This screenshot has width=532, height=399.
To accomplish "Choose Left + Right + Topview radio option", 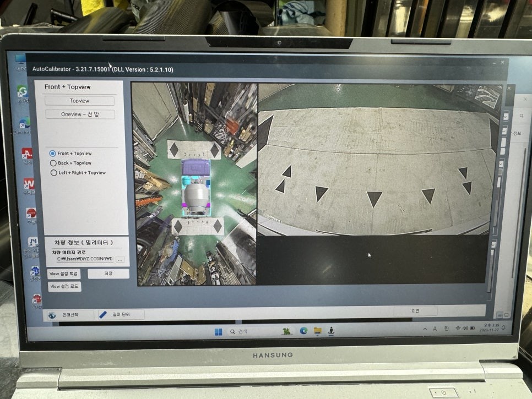I will click(53, 173).
